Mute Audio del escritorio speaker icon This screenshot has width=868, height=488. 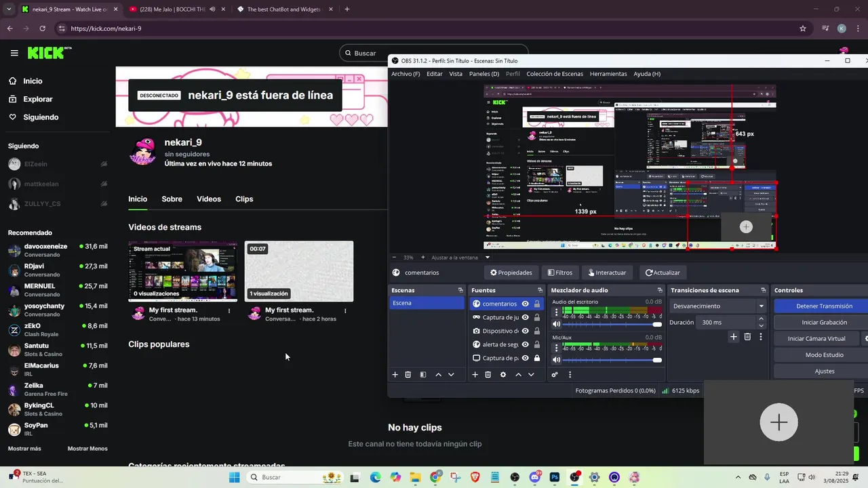[x=557, y=324]
